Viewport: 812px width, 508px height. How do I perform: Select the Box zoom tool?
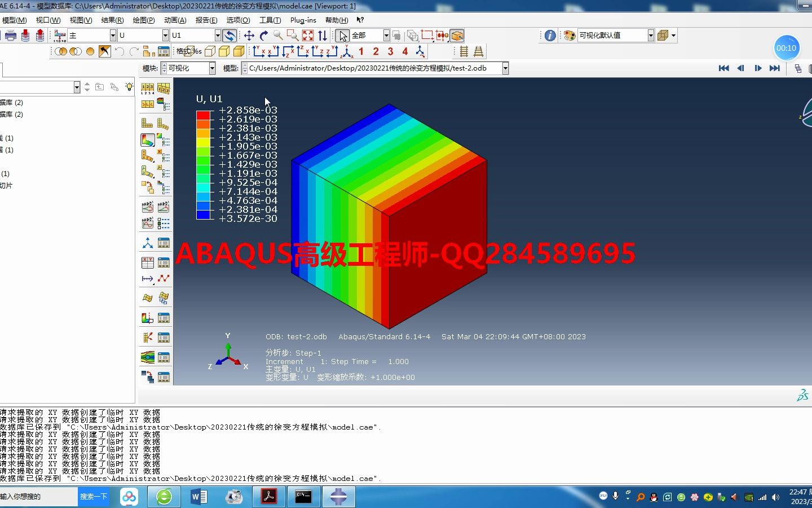293,36
